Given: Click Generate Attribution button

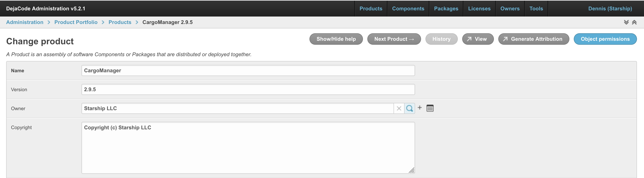Looking at the screenshot, I should pos(534,39).
